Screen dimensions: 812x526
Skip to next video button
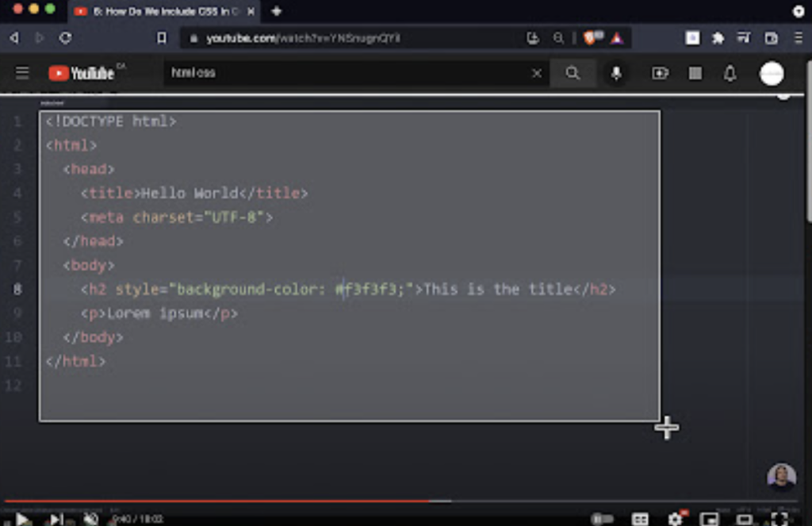56,519
